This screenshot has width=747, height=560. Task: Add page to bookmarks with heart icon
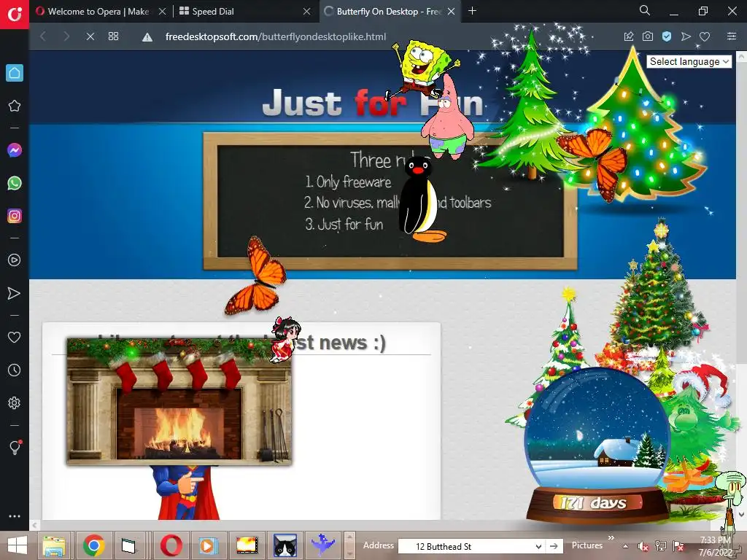(x=705, y=36)
